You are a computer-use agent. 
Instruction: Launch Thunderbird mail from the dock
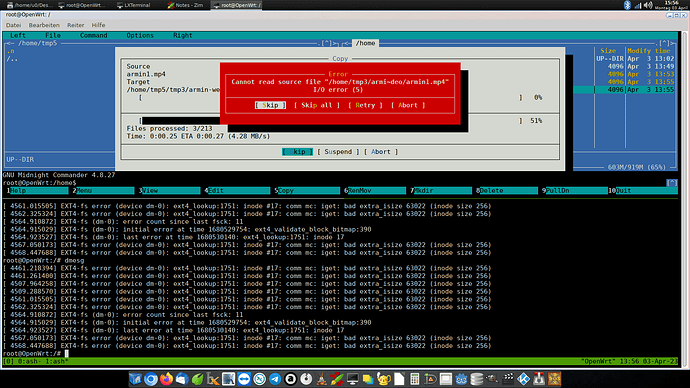(x=182, y=379)
